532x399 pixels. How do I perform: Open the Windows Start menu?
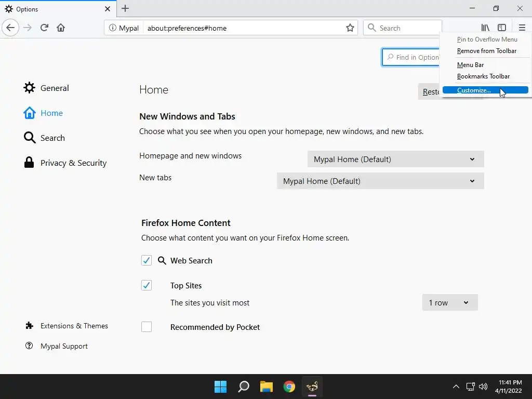(x=220, y=387)
